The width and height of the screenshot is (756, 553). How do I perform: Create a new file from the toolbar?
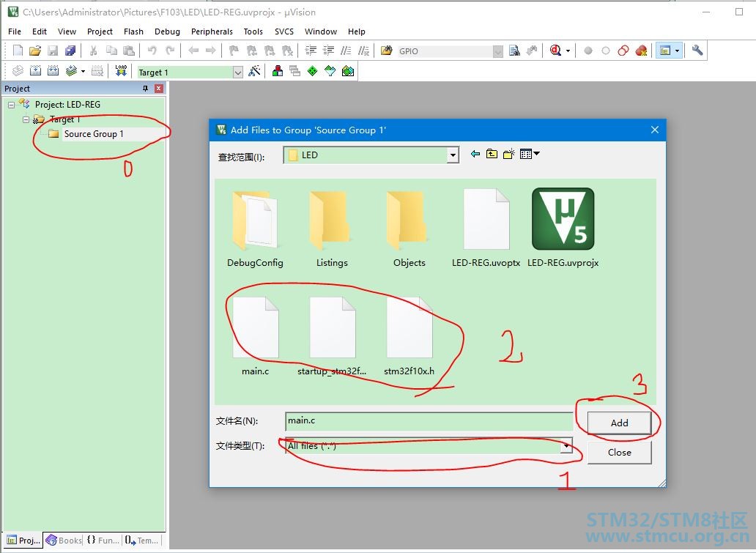point(18,50)
